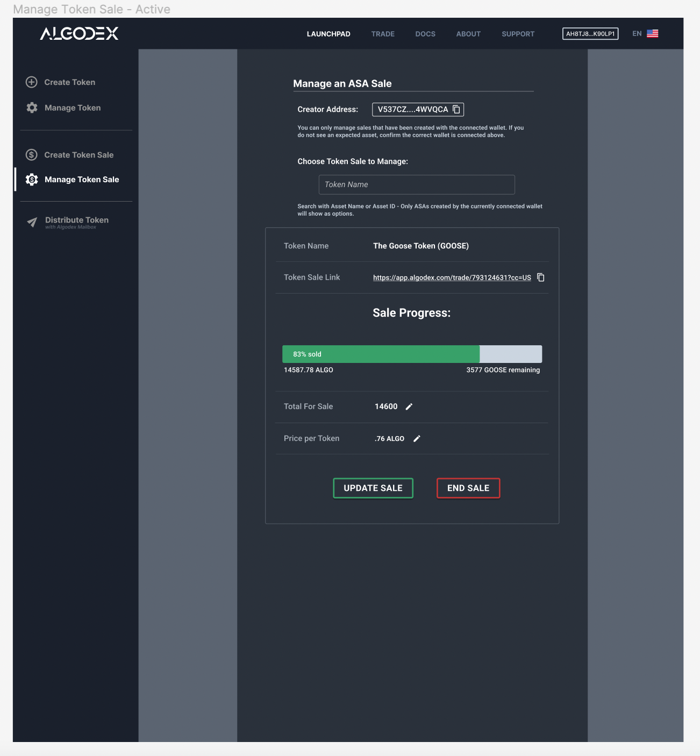Image resolution: width=700 pixels, height=756 pixels.
Task: Select Manage Token in the sidebar
Action: (x=73, y=108)
